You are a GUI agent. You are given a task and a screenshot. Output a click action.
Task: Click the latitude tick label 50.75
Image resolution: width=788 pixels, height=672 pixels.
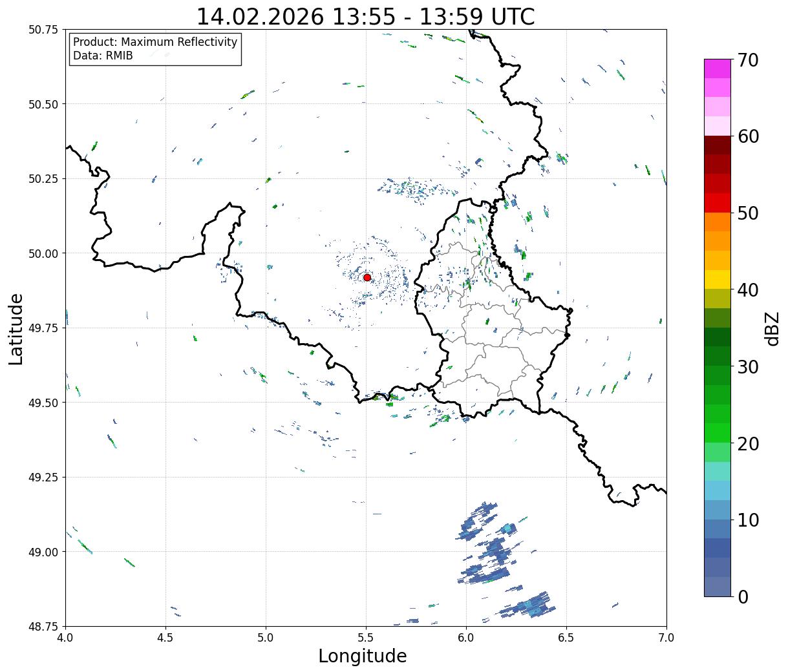tap(43, 30)
